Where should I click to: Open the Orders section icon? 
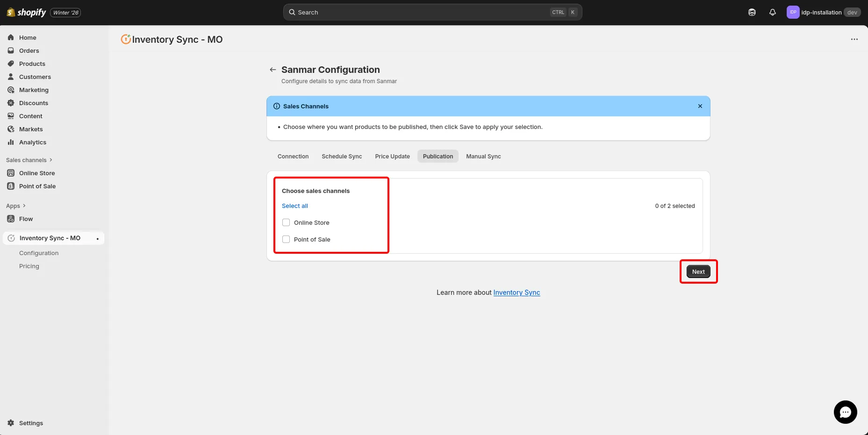pos(11,50)
